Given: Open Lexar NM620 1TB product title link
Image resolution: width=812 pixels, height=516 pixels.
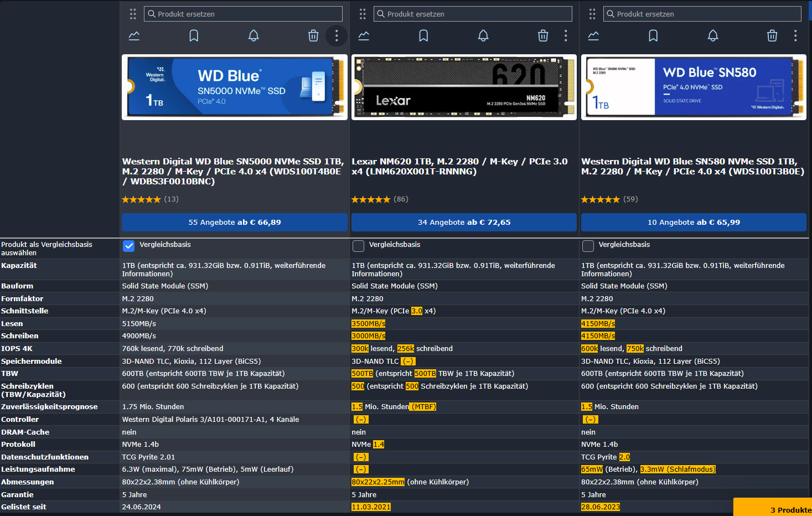Looking at the screenshot, I should [x=459, y=166].
